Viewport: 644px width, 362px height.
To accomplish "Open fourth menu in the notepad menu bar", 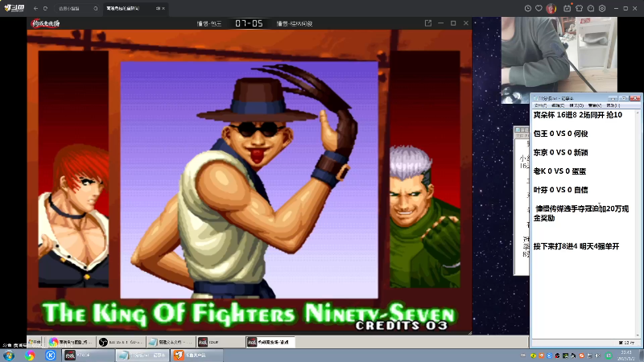I will point(594,105).
